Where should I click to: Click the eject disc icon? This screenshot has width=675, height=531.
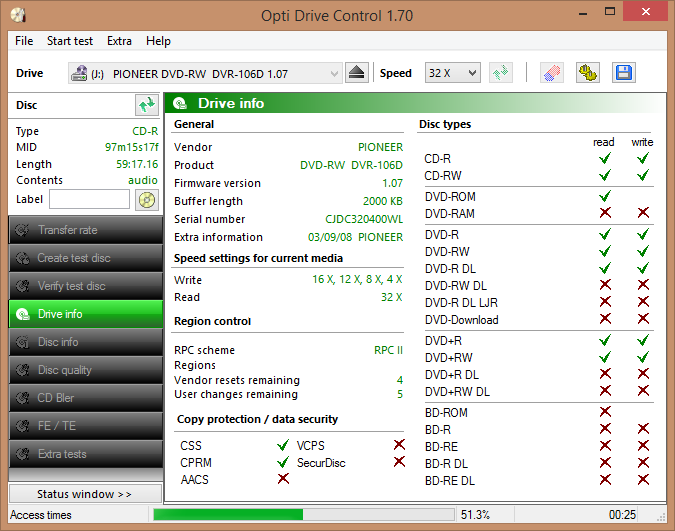click(356, 73)
